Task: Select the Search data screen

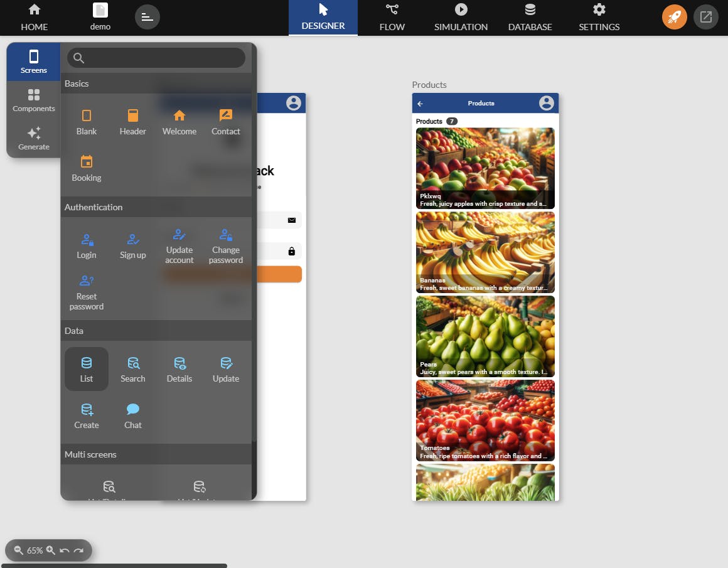Action: (133, 369)
